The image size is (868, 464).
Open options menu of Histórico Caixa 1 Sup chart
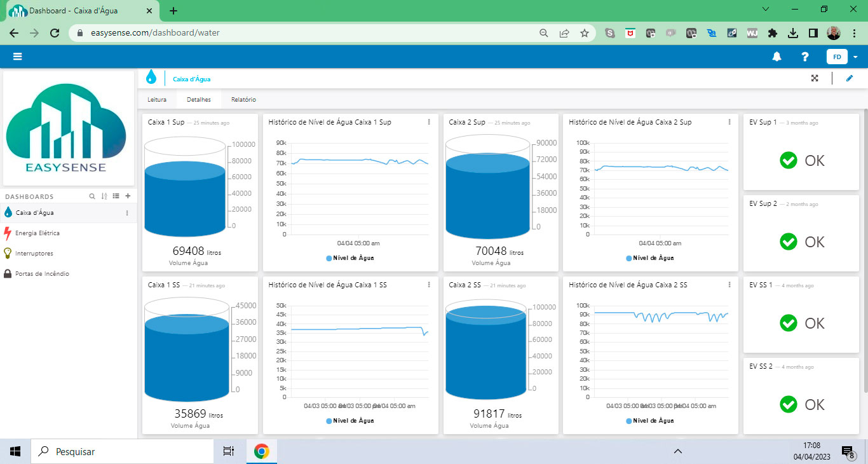pos(429,122)
